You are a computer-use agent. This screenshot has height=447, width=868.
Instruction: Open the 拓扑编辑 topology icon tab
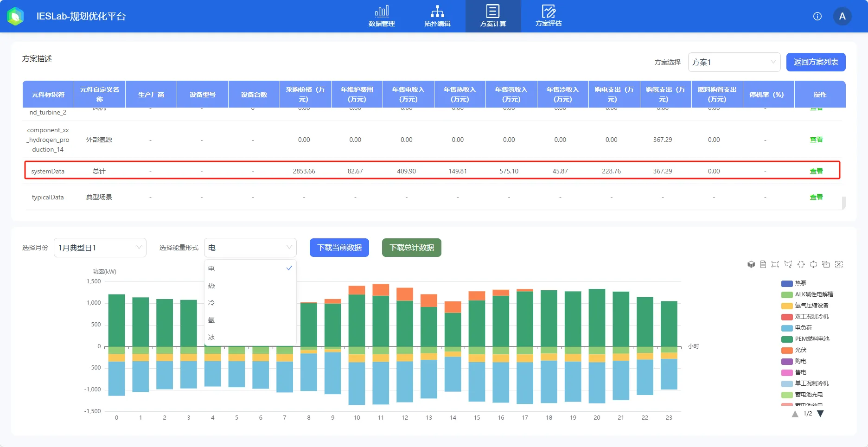(x=437, y=16)
